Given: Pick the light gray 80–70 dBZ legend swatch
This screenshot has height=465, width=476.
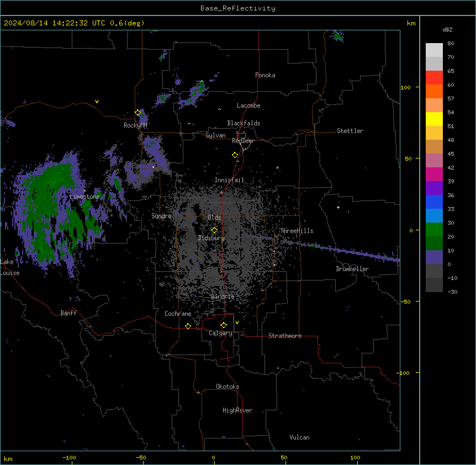Looking at the screenshot, I should coord(434,50).
